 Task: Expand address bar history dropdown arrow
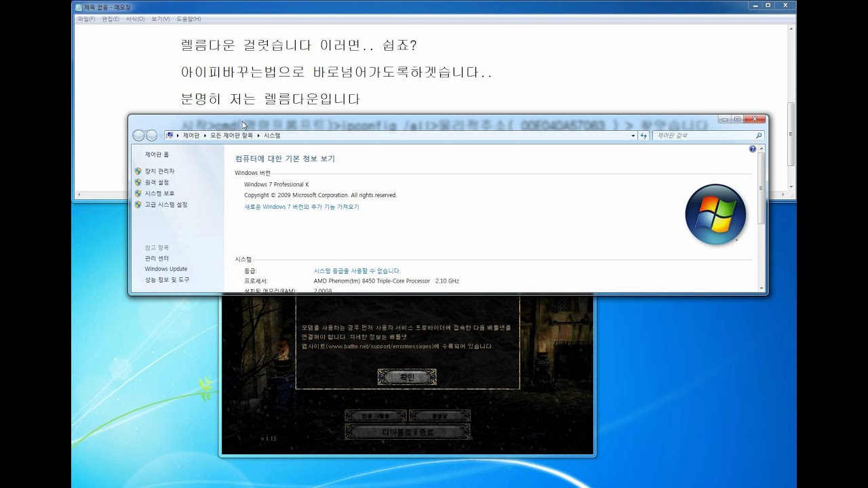pos(633,136)
